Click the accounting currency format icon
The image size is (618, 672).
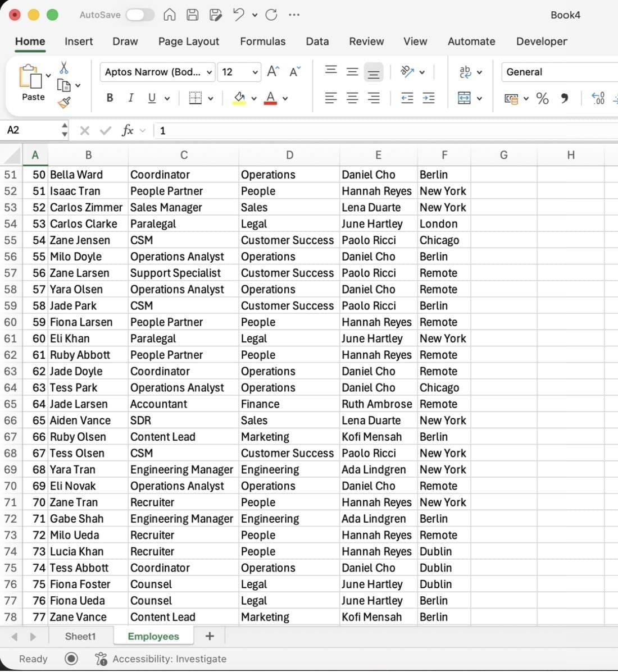click(x=511, y=99)
